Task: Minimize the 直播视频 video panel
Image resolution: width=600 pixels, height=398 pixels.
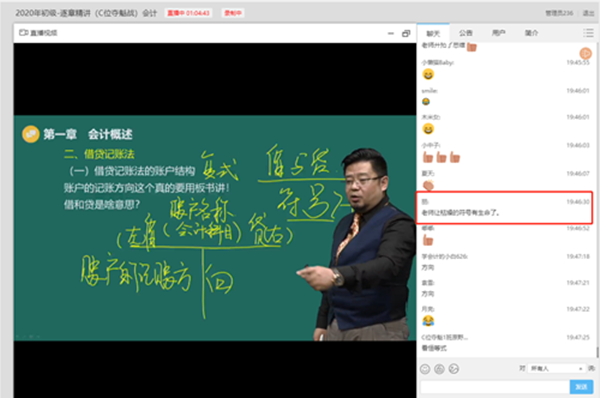Action: tap(391, 33)
